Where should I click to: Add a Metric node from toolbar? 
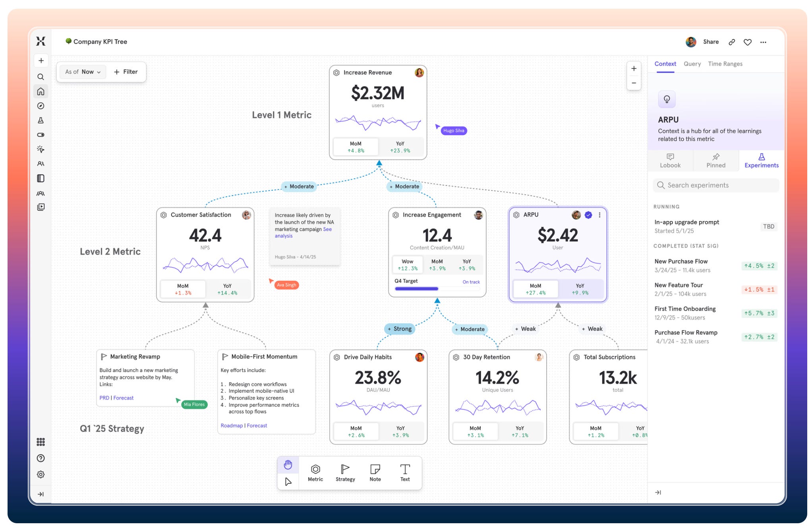click(315, 473)
